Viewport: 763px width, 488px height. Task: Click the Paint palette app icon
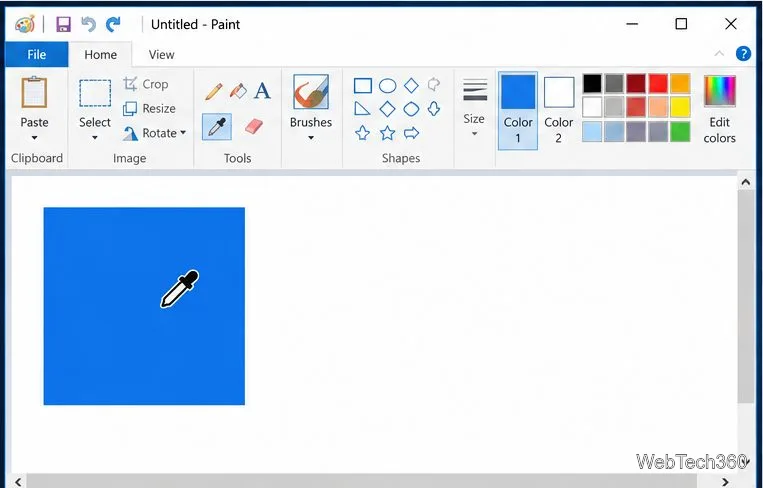pos(24,24)
